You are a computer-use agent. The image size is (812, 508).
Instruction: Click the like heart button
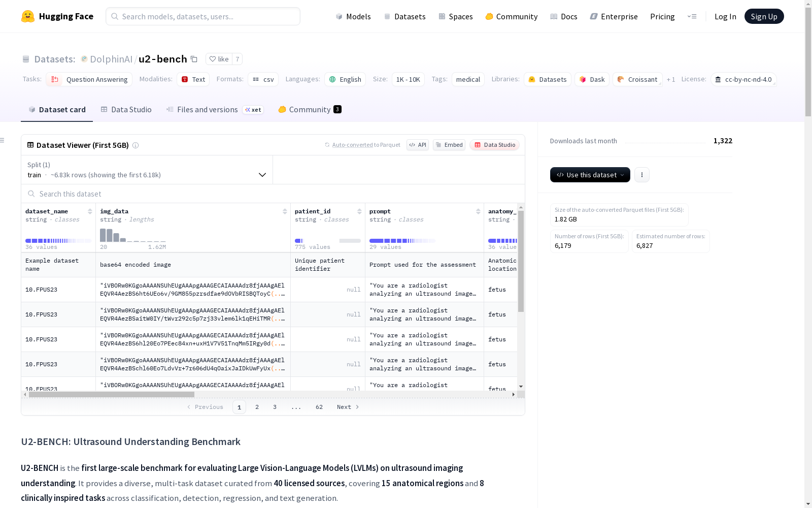[x=219, y=59]
